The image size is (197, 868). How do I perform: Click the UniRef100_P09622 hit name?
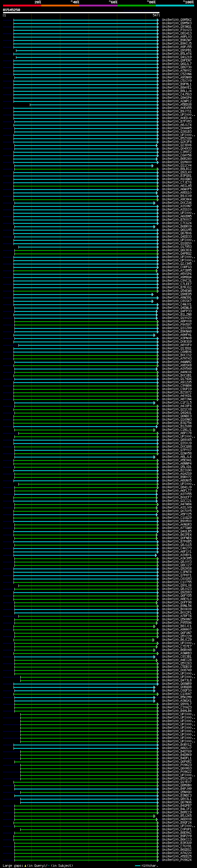tap(177, 772)
